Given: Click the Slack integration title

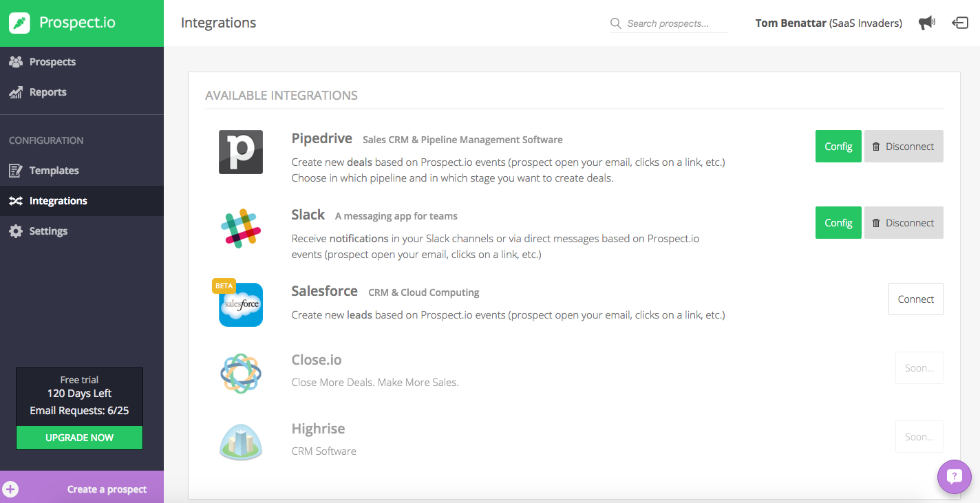Looking at the screenshot, I should click(308, 215).
